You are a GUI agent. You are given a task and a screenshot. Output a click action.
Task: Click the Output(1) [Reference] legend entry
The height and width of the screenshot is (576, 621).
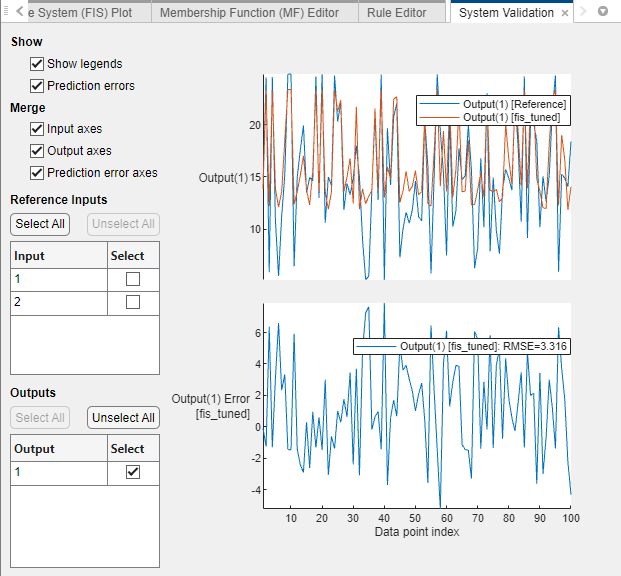pos(493,104)
